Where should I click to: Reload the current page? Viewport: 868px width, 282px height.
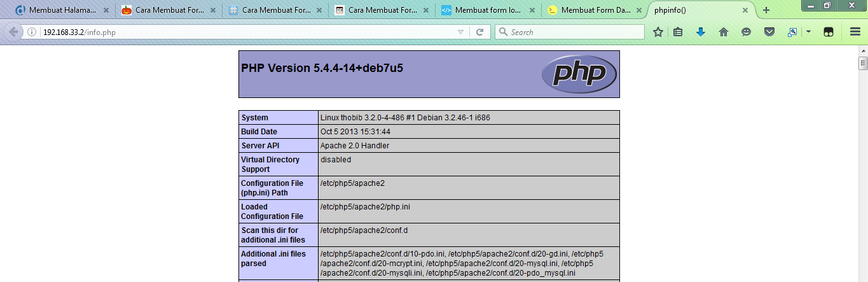pyautogui.click(x=480, y=32)
